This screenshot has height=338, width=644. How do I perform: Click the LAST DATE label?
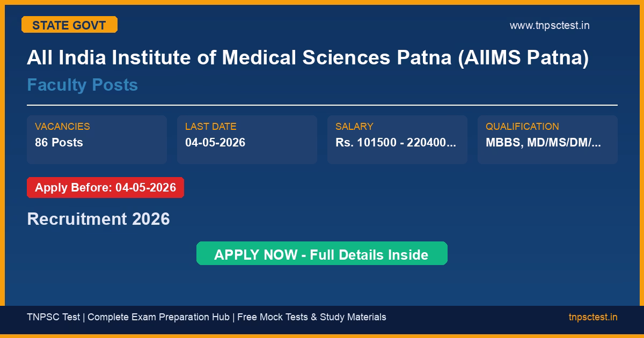click(210, 127)
